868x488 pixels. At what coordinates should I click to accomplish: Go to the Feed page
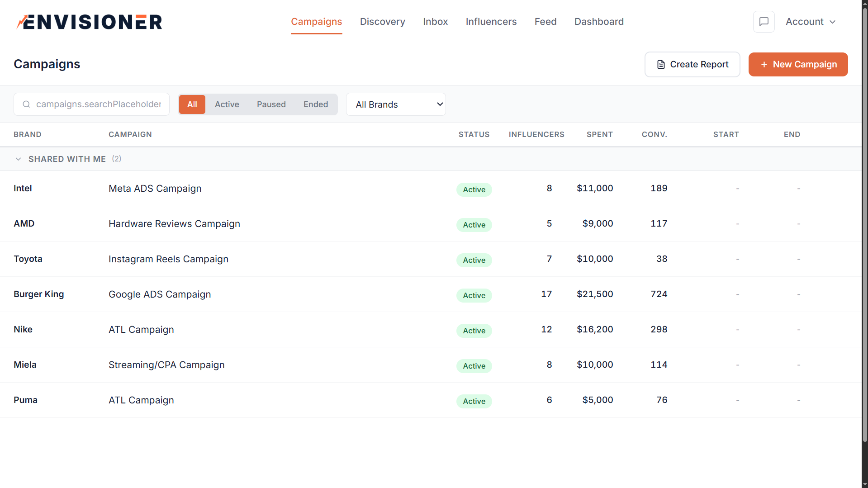click(545, 21)
